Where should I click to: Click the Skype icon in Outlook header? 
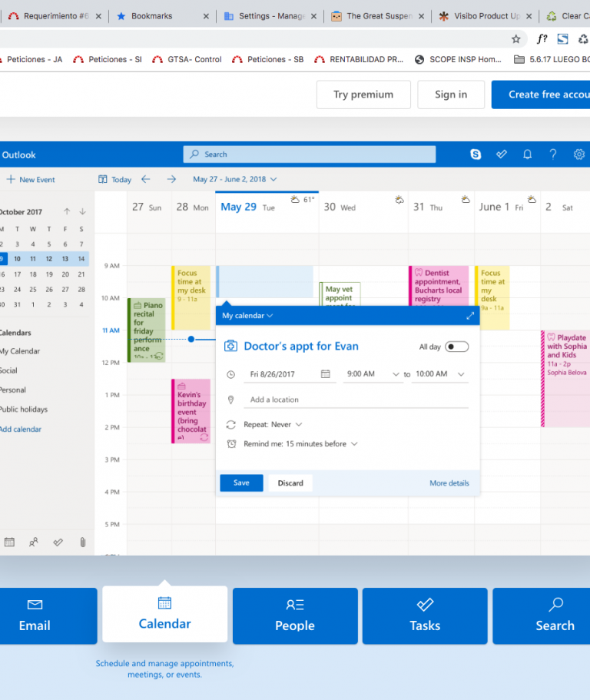pos(476,154)
